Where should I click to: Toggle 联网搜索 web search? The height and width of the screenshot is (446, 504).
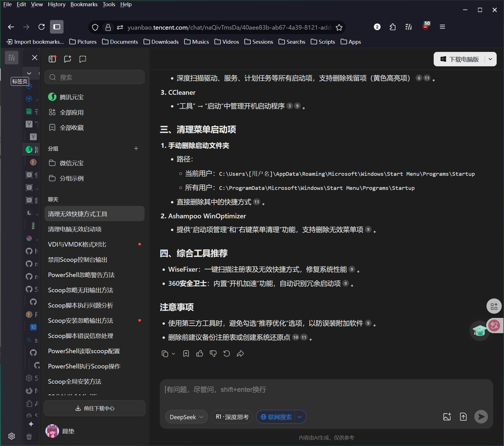[x=276, y=417]
